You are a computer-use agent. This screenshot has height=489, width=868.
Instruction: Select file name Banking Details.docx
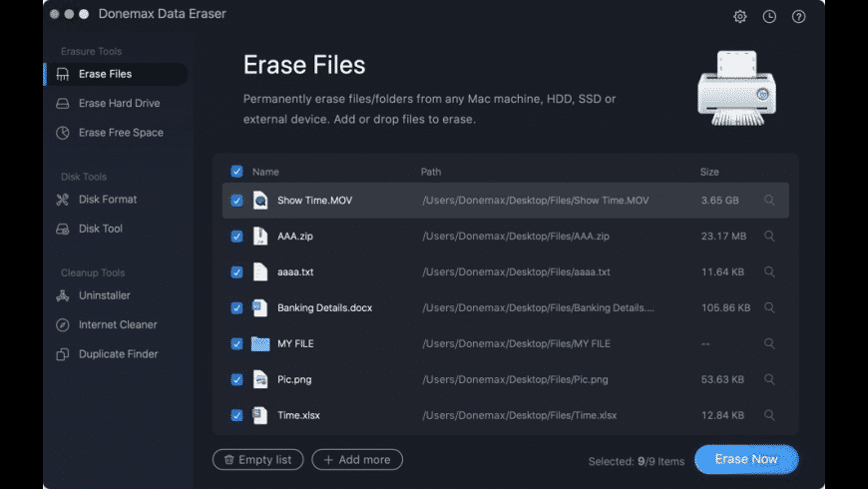point(324,308)
